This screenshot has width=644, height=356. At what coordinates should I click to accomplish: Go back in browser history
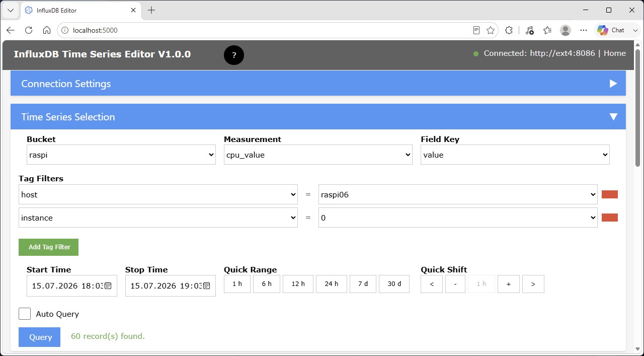click(x=11, y=30)
